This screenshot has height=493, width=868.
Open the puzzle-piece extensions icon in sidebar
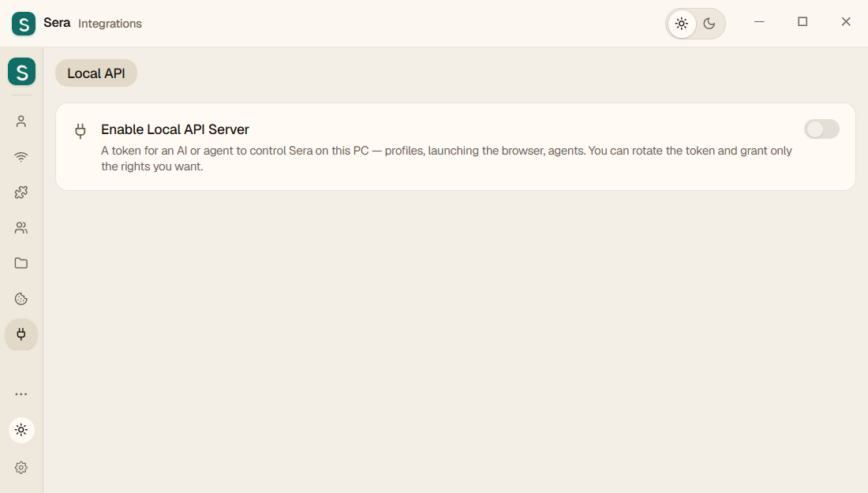click(x=21, y=192)
